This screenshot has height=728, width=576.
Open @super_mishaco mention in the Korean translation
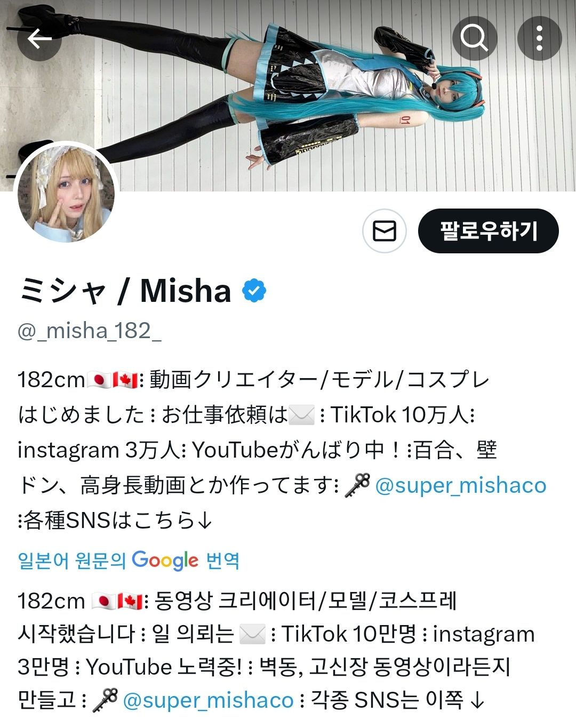click(208, 700)
